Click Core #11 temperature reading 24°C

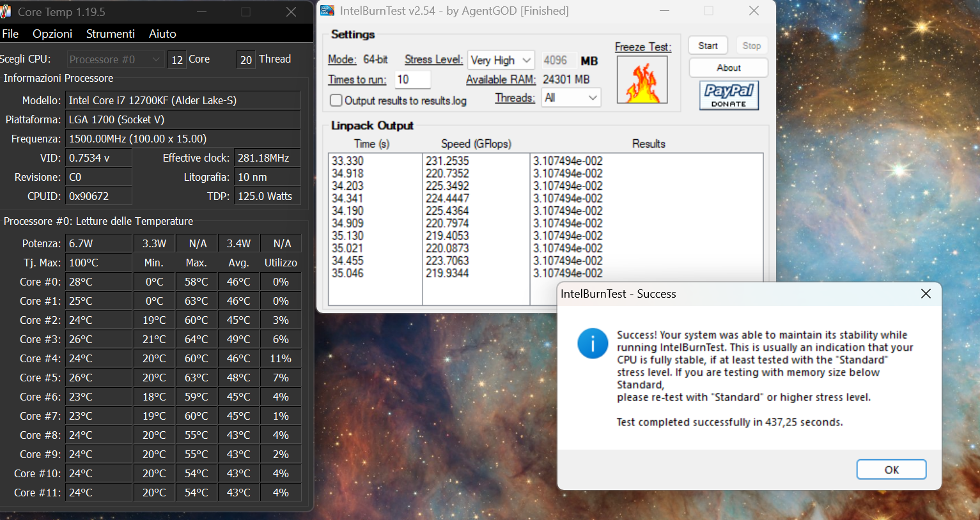(x=99, y=493)
